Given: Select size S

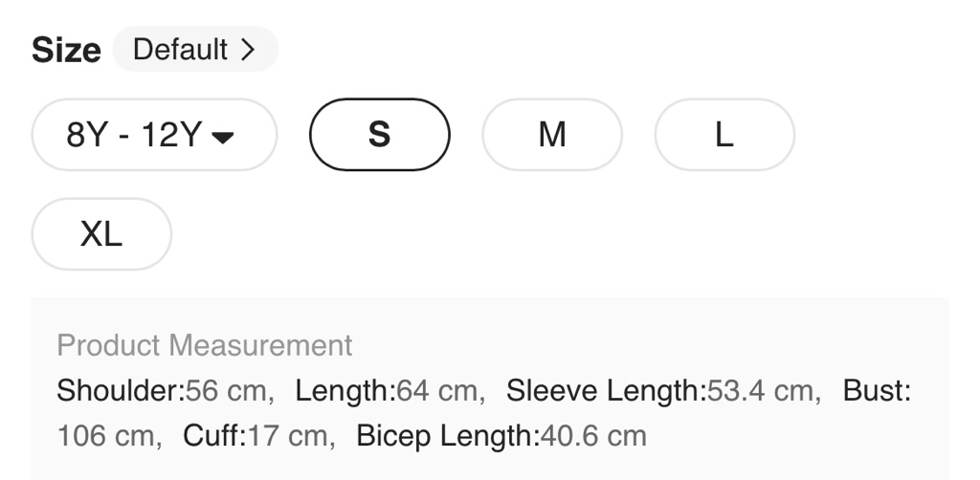Looking at the screenshot, I should tap(379, 135).
